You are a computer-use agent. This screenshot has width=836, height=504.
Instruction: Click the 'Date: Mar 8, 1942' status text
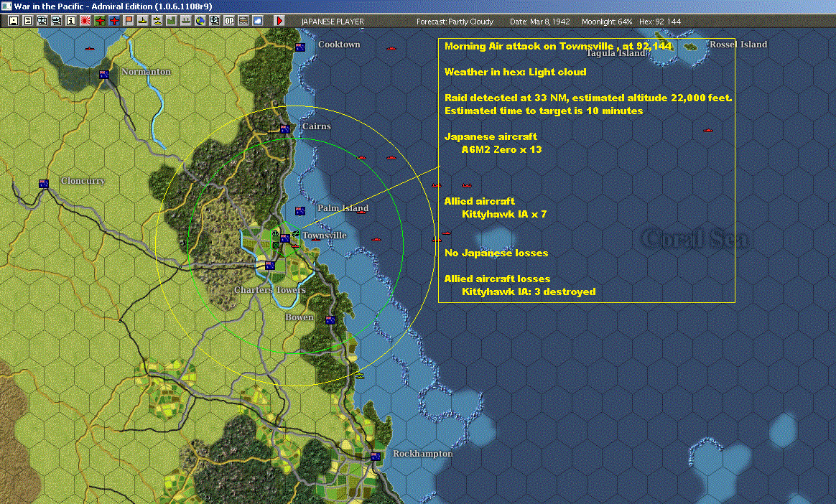pyautogui.click(x=539, y=22)
